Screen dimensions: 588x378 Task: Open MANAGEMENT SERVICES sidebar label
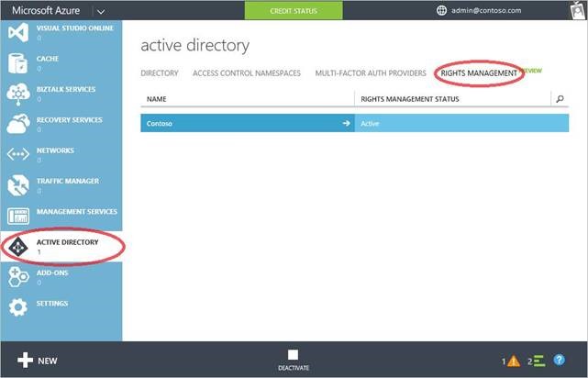(77, 212)
